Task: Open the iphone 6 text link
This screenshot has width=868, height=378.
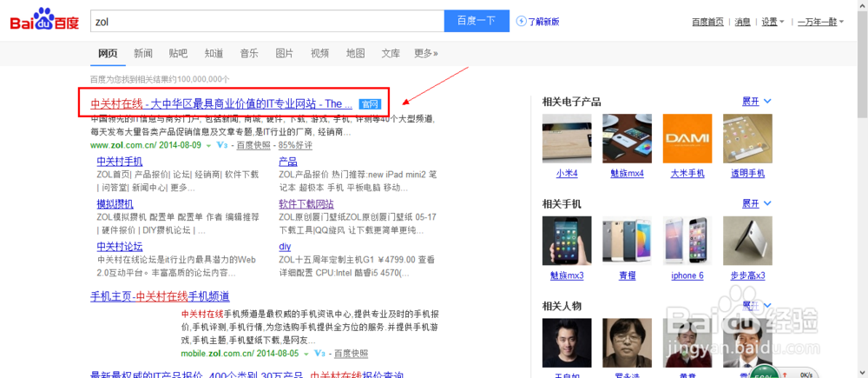Action: click(687, 275)
